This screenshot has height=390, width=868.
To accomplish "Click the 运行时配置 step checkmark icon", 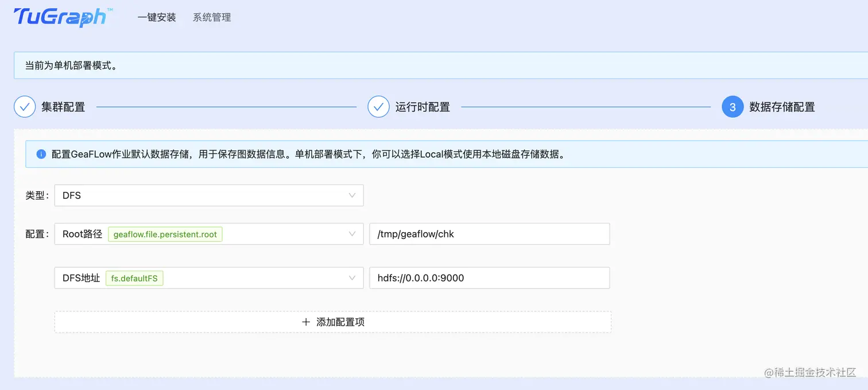I will pos(378,107).
